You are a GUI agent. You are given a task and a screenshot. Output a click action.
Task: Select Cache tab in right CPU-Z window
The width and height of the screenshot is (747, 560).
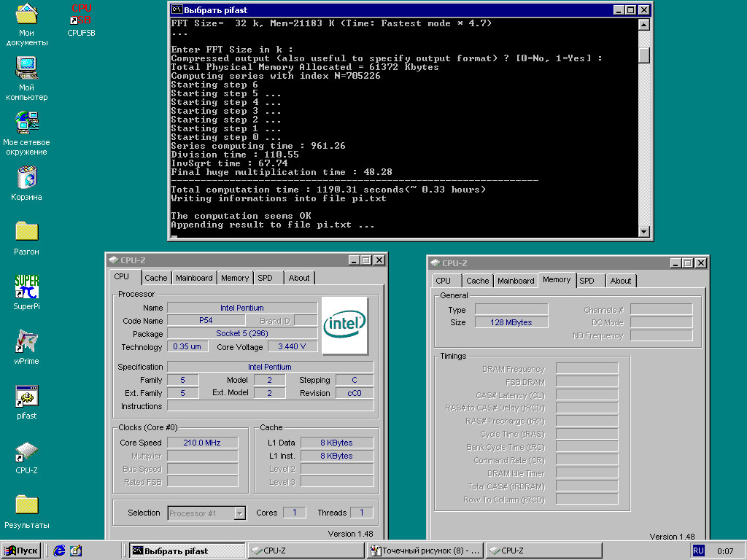pos(477,281)
